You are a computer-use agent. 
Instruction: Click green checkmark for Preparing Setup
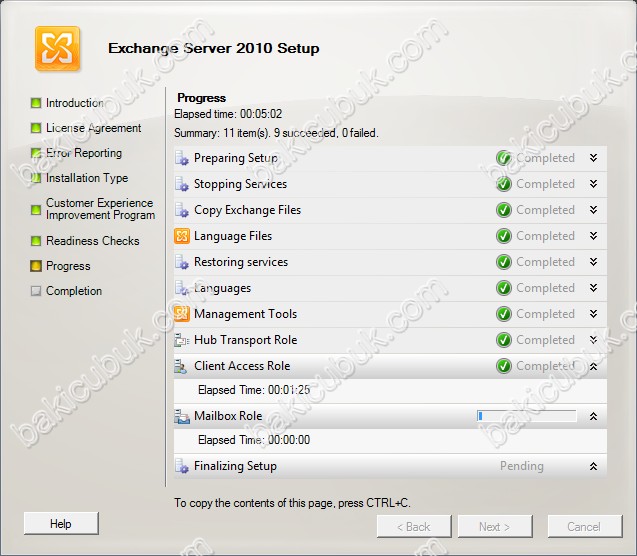504,158
